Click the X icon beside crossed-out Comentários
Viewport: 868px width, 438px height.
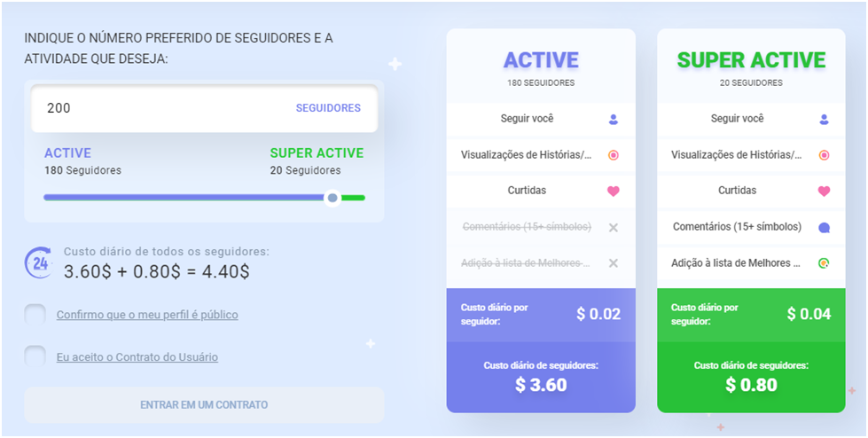613,227
